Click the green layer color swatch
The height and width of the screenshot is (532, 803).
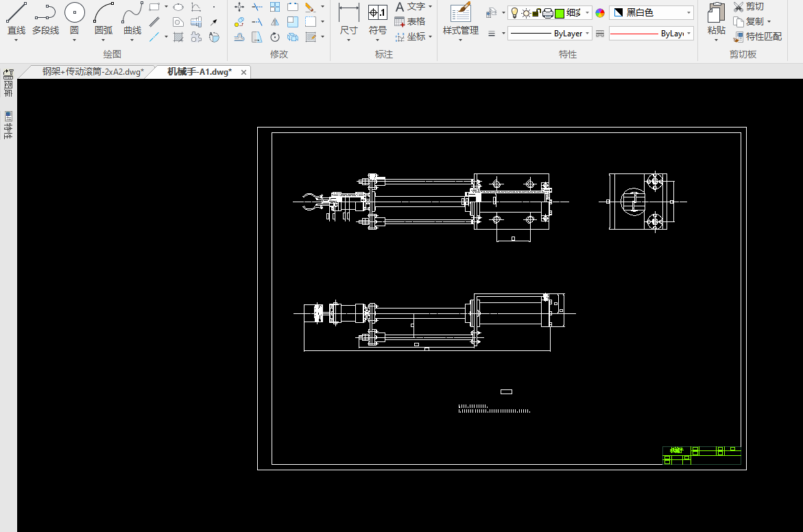point(560,13)
